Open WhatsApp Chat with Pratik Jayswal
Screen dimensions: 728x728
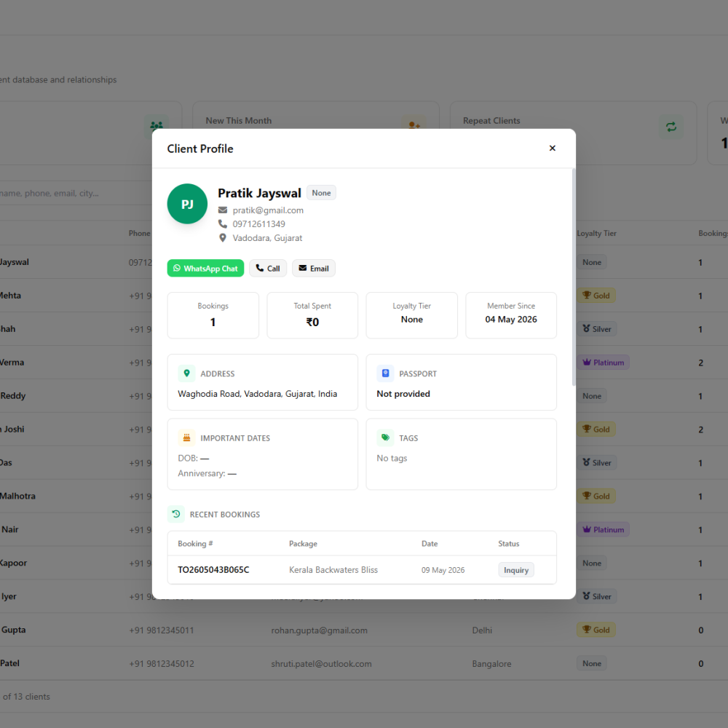pos(205,269)
